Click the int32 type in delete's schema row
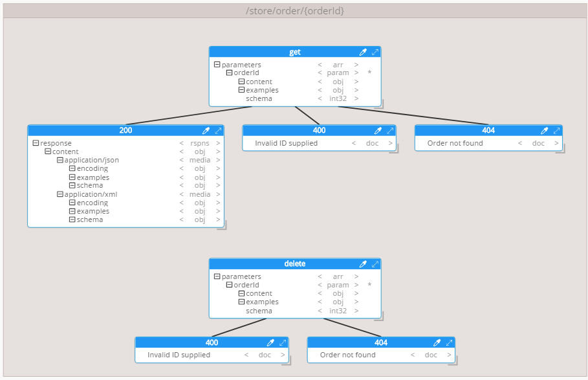 coord(338,311)
